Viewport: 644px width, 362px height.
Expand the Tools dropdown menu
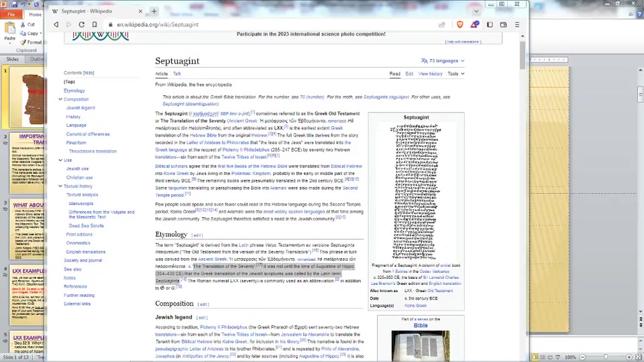[x=455, y=74]
